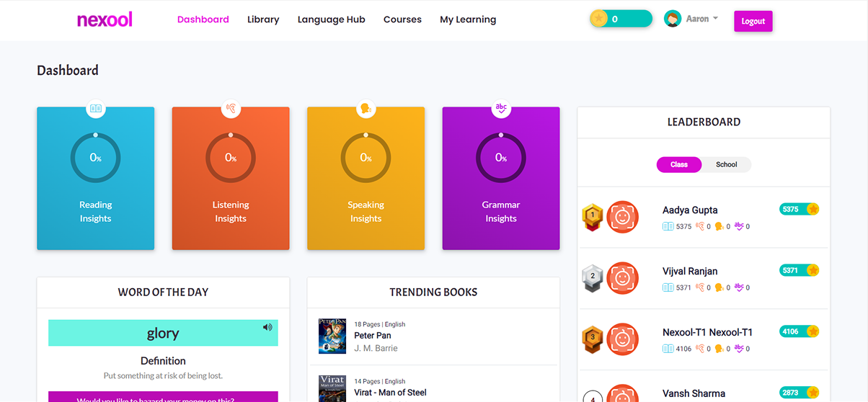
Task: Click the name Nexool-T1 Nexool-T1
Action: coord(707,333)
